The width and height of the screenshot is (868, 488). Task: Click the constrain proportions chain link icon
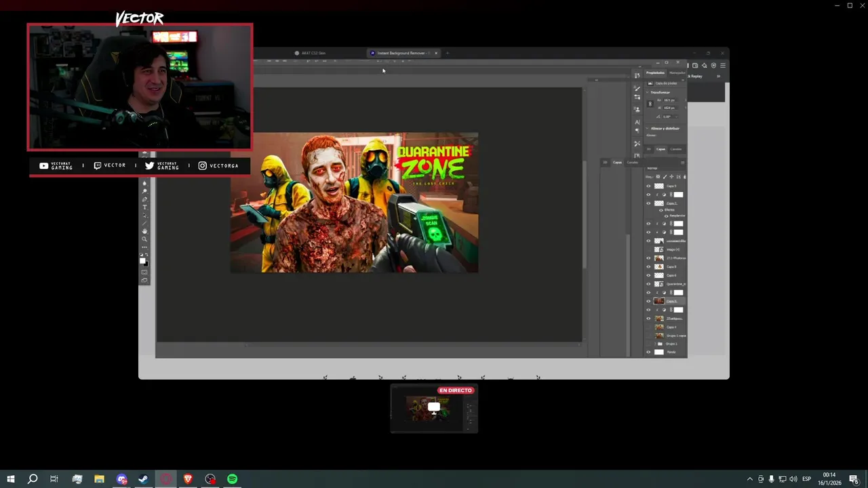point(650,104)
